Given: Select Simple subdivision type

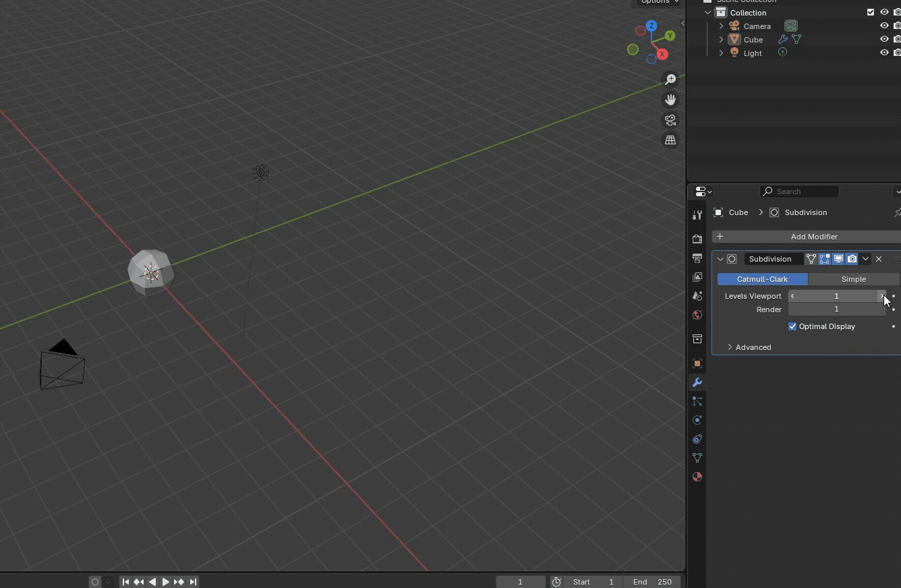Looking at the screenshot, I should 853,279.
